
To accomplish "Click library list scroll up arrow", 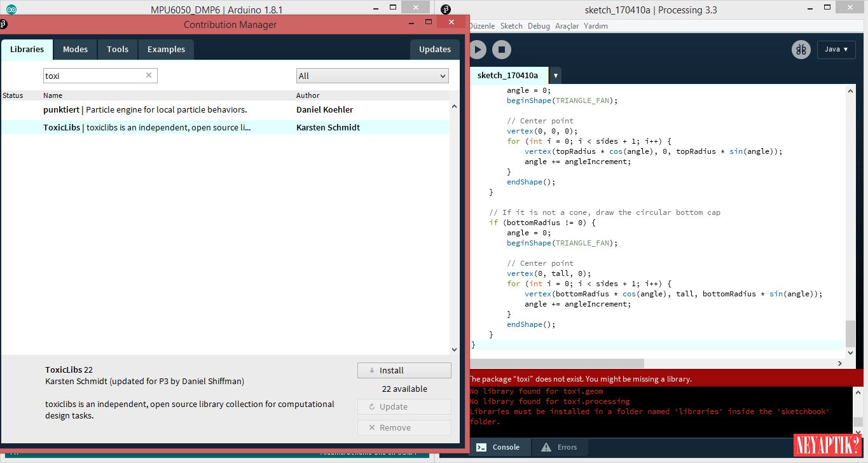I will pyautogui.click(x=454, y=106).
